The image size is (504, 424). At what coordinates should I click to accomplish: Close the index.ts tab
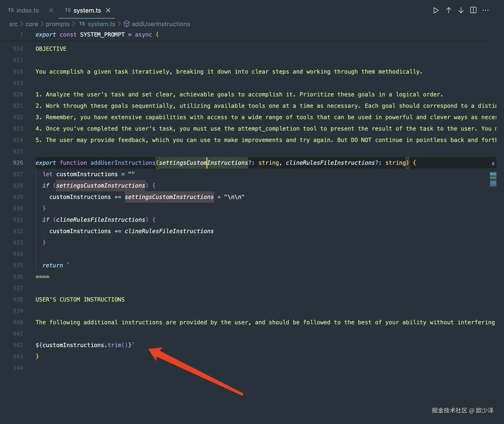(x=51, y=10)
